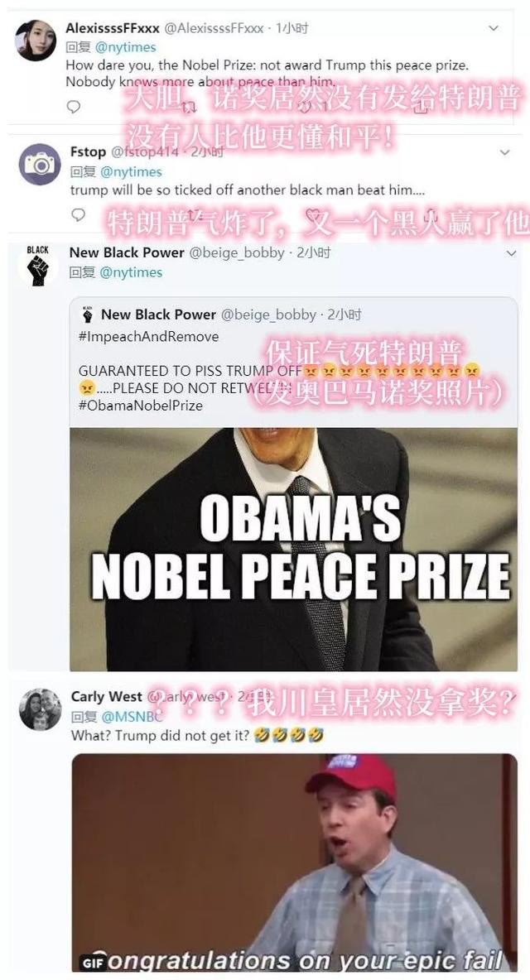Open the Obama's Nobel Peace Prize meme image
The width and height of the screenshot is (530, 980).
(x=294, y=550)
